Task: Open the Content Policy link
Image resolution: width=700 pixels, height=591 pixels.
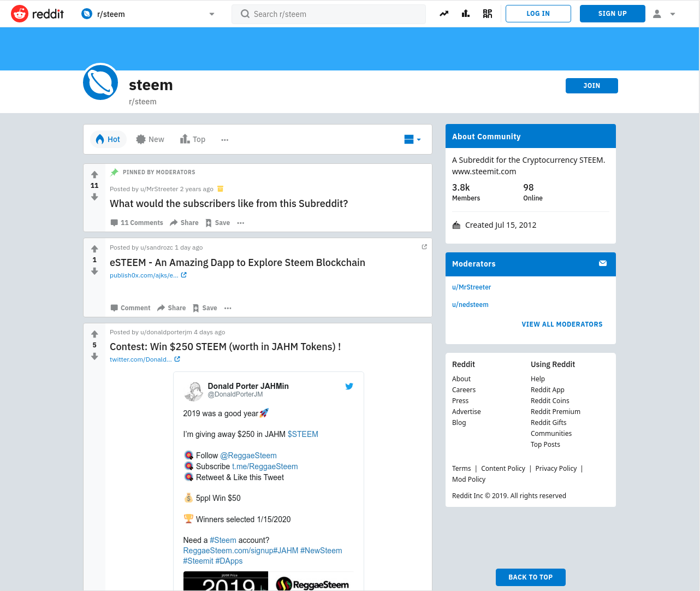Action: (503, 469)
